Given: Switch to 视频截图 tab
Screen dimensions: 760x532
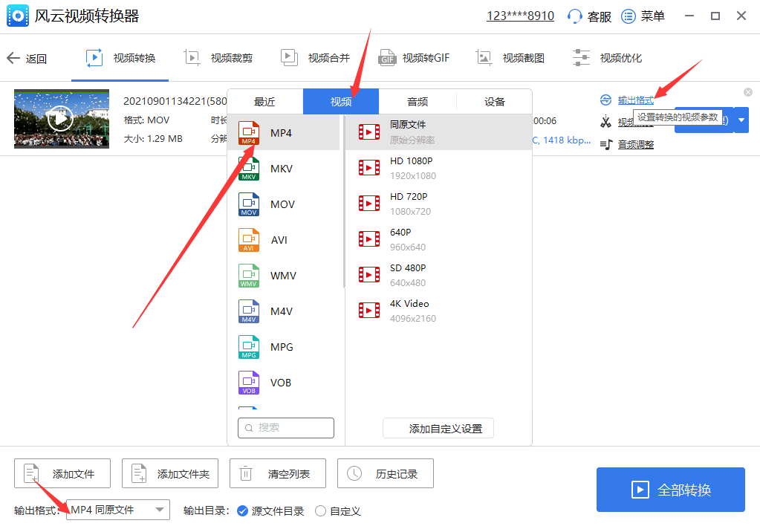Looking at the screenshot, I should coord(510,58).
